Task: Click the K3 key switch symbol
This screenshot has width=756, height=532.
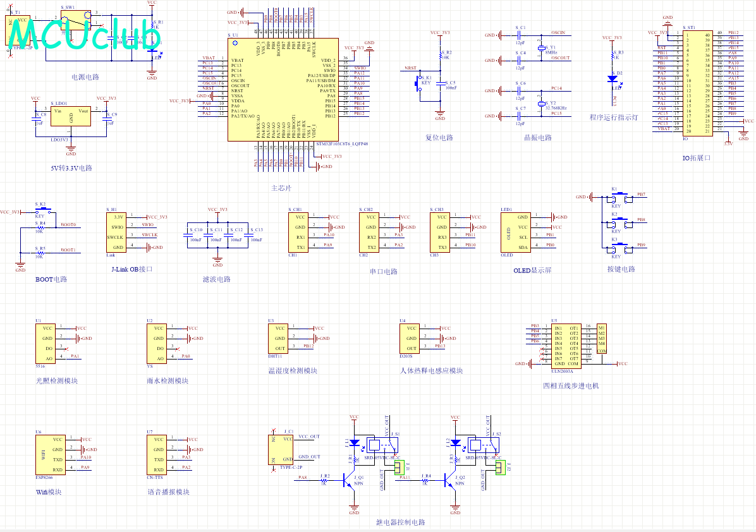Action: [x=619, y=248]
